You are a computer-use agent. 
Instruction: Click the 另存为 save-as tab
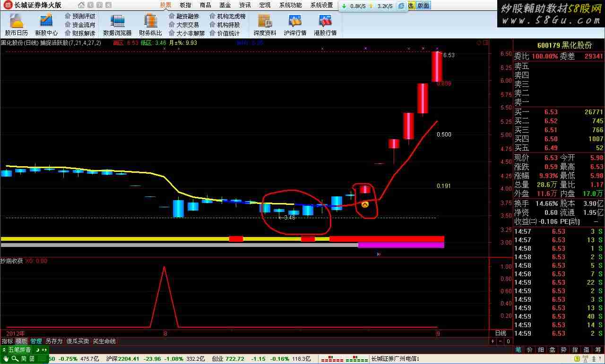(x=54, y=341)
